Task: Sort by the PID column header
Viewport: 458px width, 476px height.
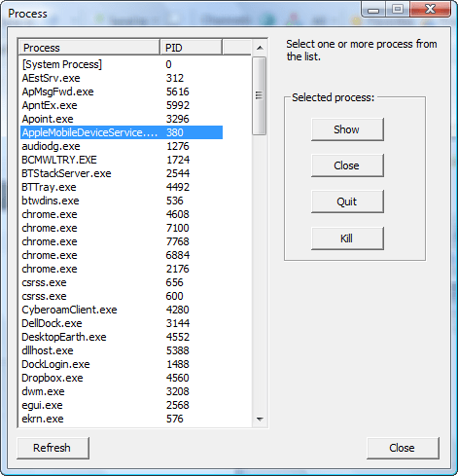Action: point(191,48)
